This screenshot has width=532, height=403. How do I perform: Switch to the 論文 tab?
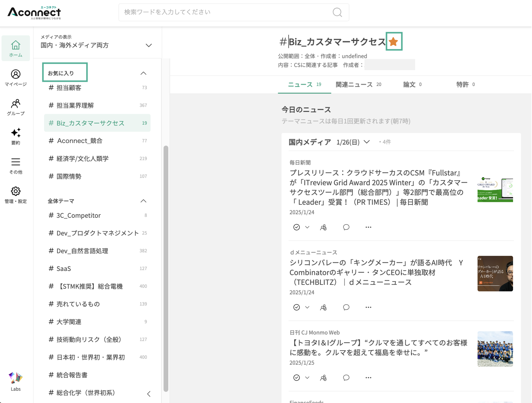tap(412, 84)
